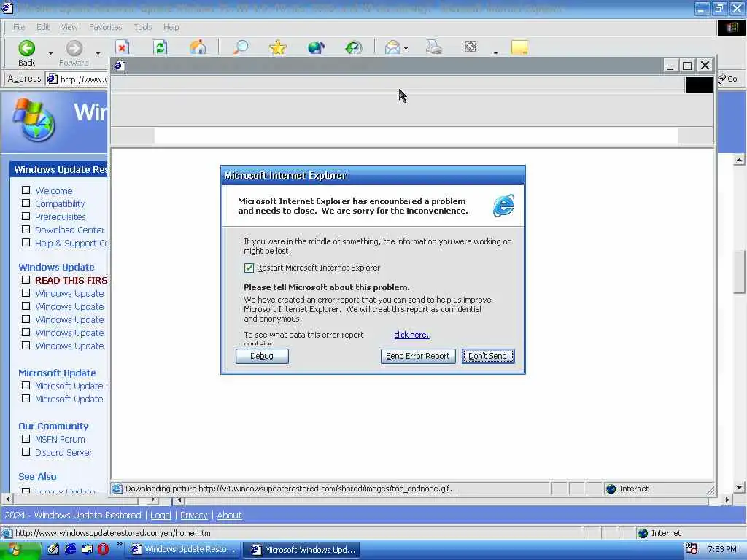Open the Help menu
Screen dimensions: 747x560
point(171,27)
